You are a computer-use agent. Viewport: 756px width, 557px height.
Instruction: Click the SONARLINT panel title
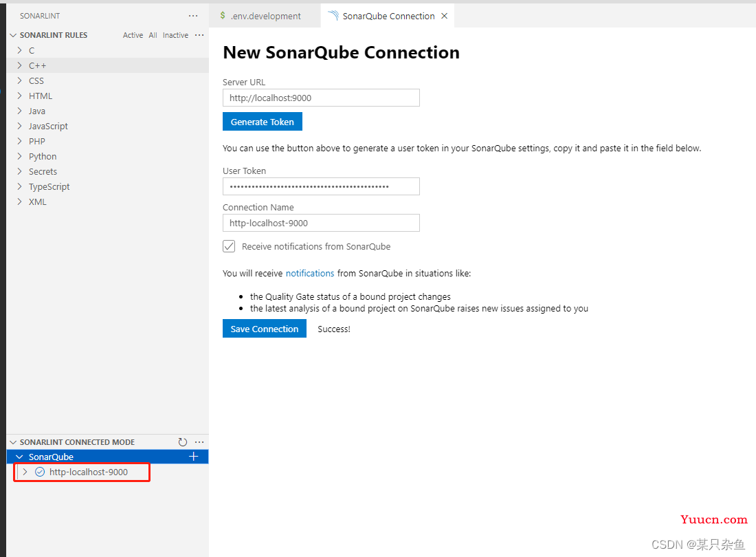(40, 16)
